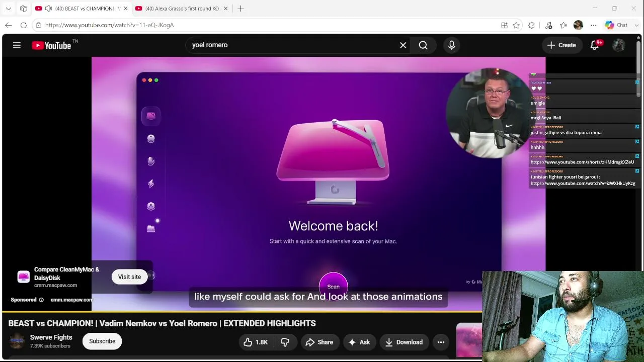The image size is (644, 362).
Task: Open YouTube notifications bell
Action: (595, 45)
